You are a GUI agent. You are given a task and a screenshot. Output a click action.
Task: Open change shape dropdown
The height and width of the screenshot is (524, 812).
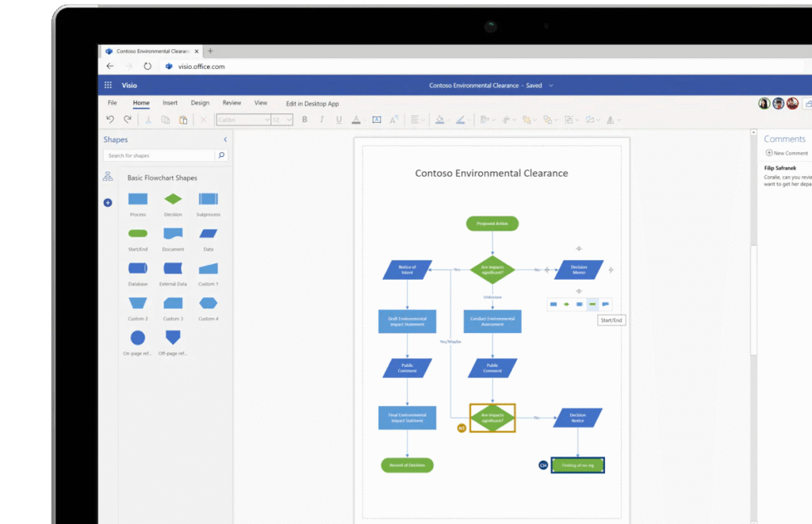coord(592,120)
